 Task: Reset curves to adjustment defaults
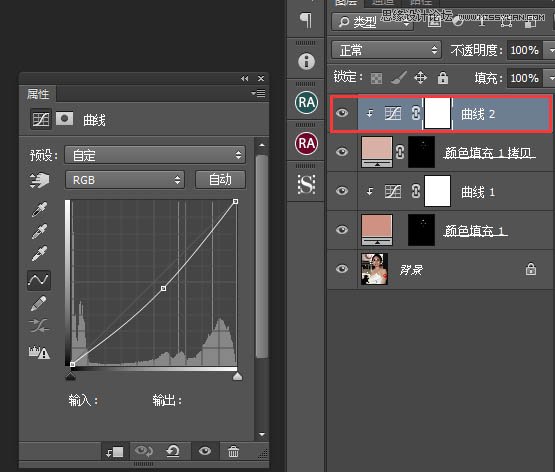(x=173, y=451)
